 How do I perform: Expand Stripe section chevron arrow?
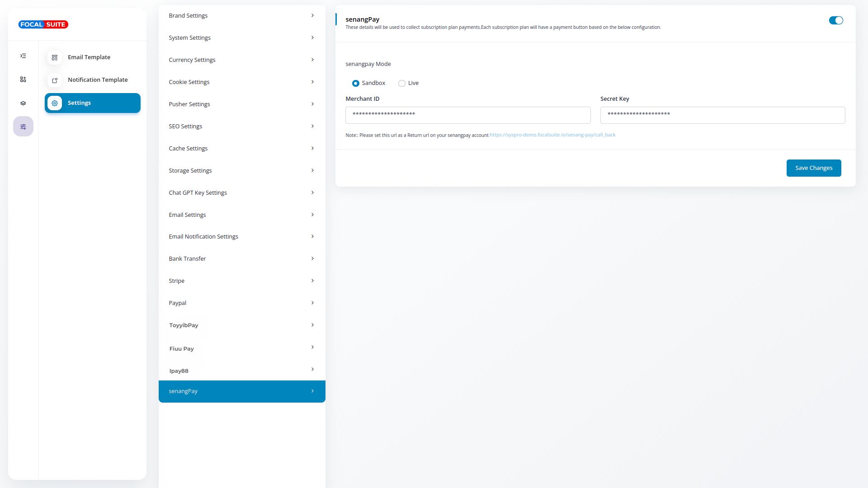coord(312,281)
